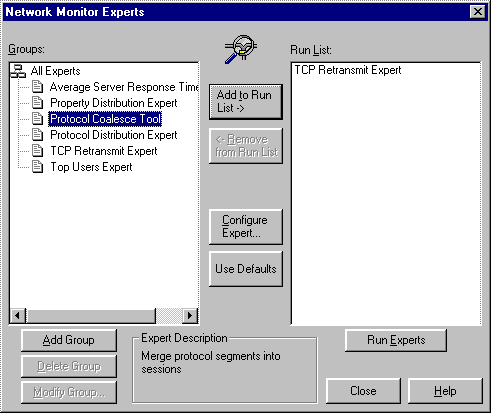Click document icon beside TCP Retransmit Expert in Groups
The width and height of the screenshot is (491, 413).
point(37,151)
